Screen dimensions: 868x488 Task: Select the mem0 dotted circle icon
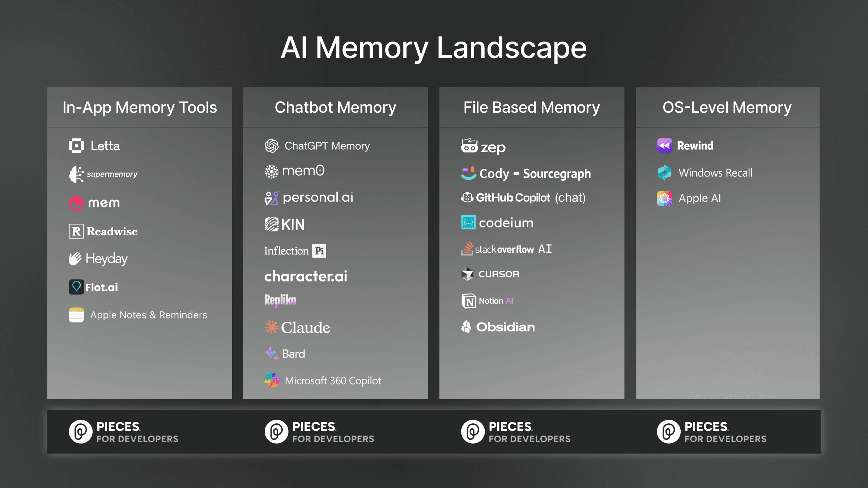coord(271,172)
